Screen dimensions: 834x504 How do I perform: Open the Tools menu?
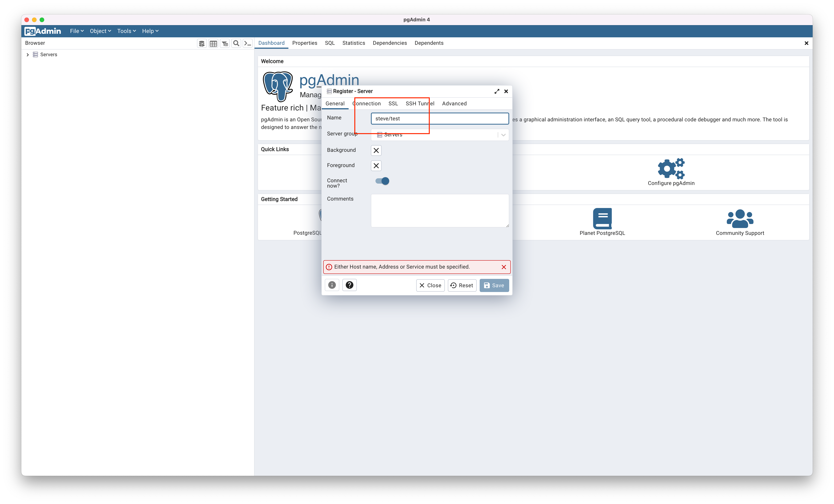[x=126, y=31]
